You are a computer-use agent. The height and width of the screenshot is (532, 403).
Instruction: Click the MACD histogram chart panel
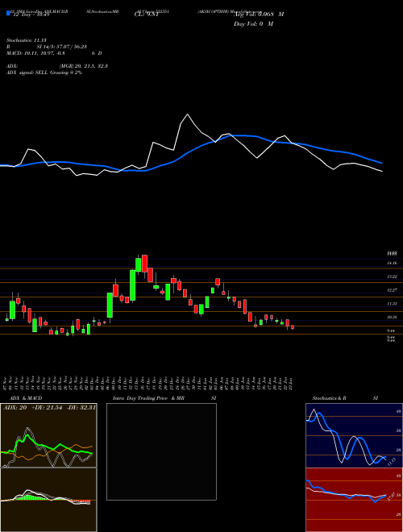pos(48,500)
